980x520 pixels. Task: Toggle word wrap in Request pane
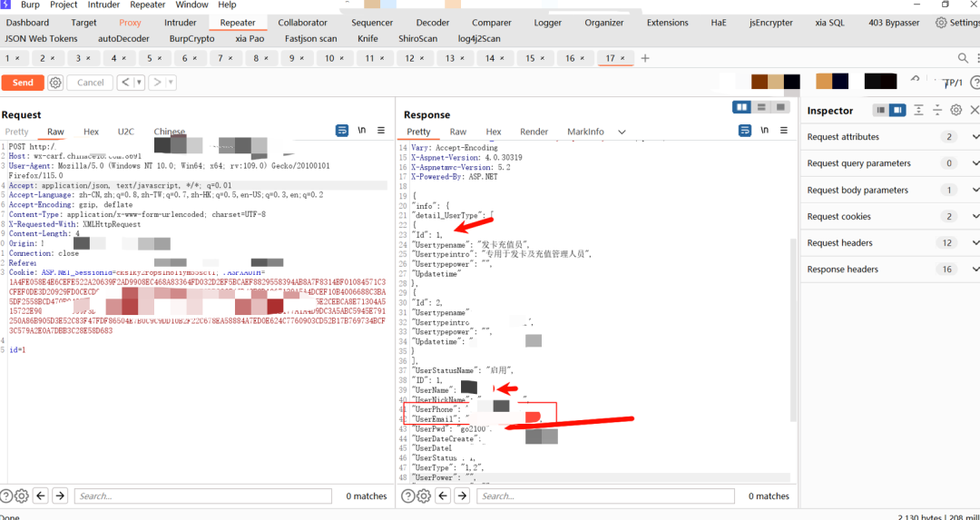[x=342, y=131]
